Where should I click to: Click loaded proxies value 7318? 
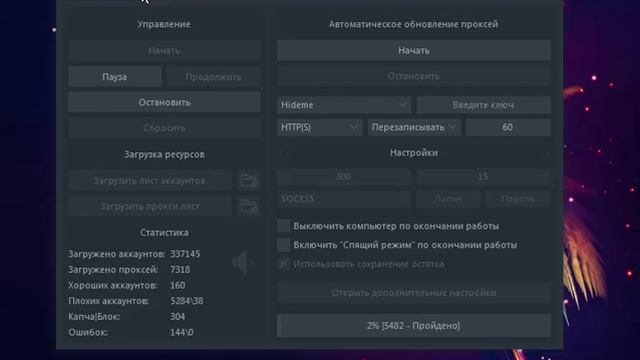[x=180, y=269]
